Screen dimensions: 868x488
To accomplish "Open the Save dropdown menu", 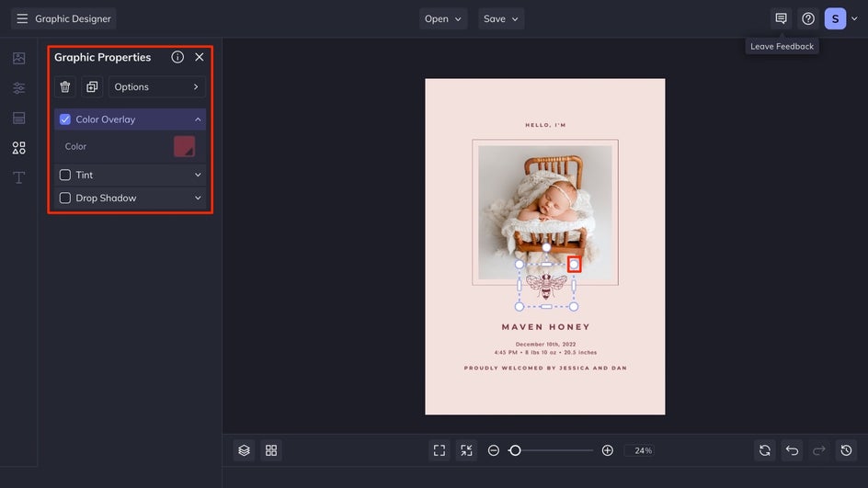I will [501, 18].
